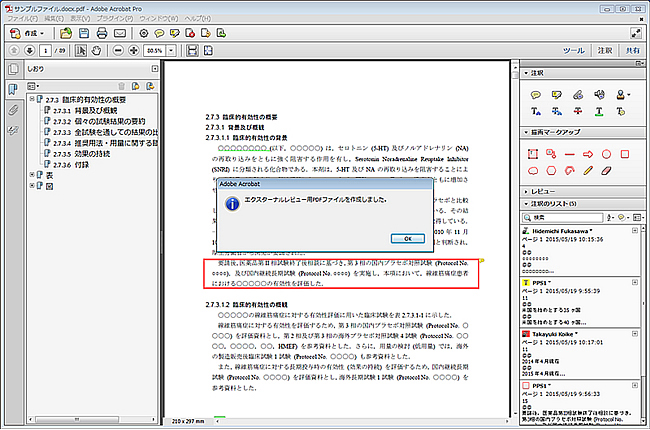Select the Record Audio annotation tool

tap(599, 95)
